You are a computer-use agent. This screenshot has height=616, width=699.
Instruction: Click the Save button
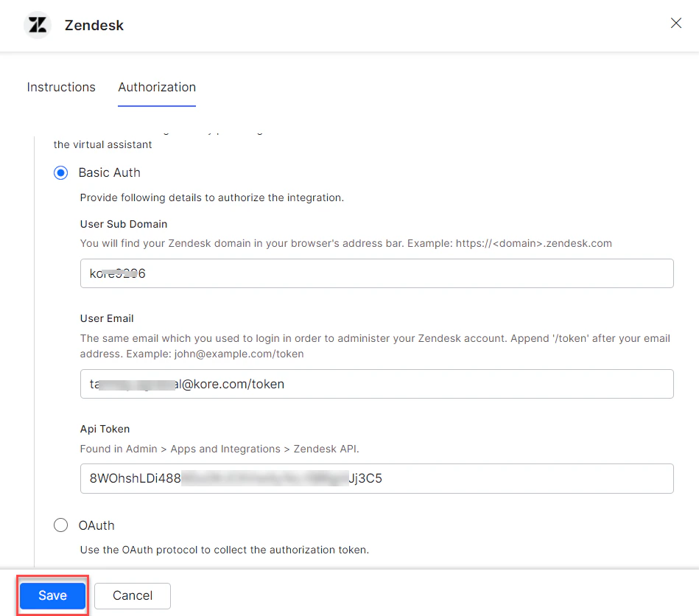[x=52, y=595]
